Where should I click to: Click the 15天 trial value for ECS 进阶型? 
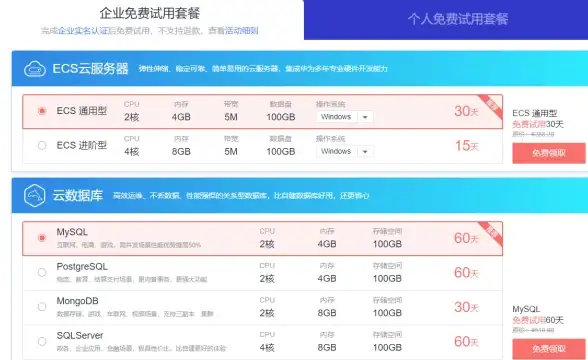click(x=466, y=146)
